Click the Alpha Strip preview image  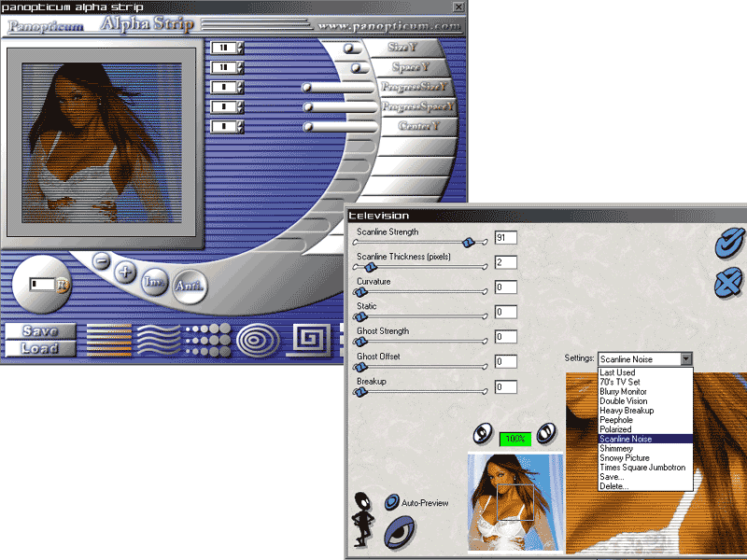click(102, 143)
